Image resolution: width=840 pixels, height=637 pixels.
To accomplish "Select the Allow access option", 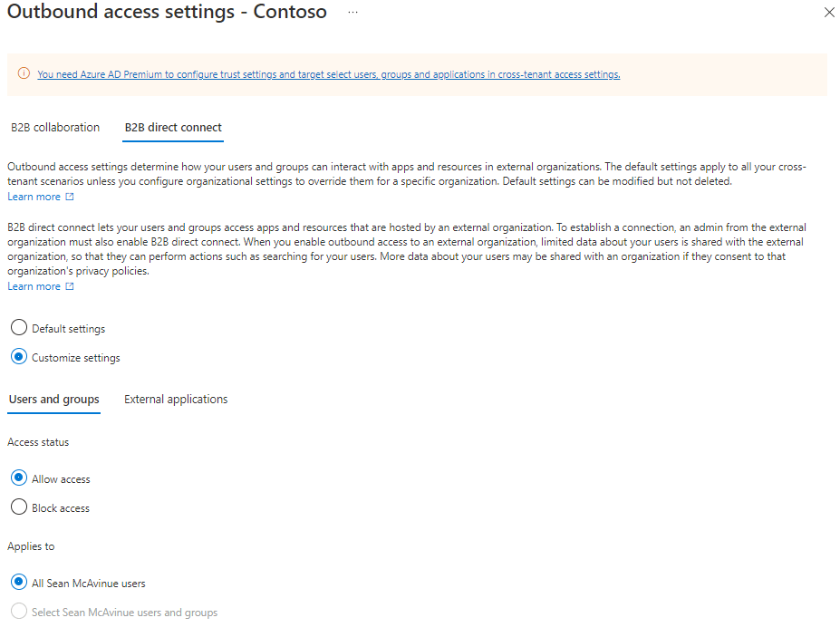I will (x=19, y=478).
